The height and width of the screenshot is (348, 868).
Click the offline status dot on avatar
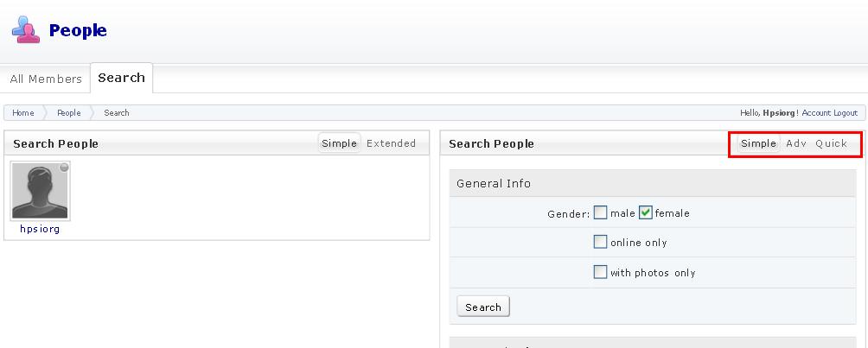[64, 167]
